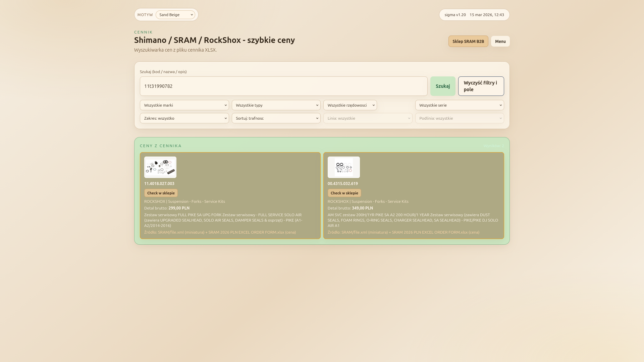Open thumbnail for product 00.4315.032.619
Image resolution: width=644 pixels, height=362 pixels.
click(344, 167)
